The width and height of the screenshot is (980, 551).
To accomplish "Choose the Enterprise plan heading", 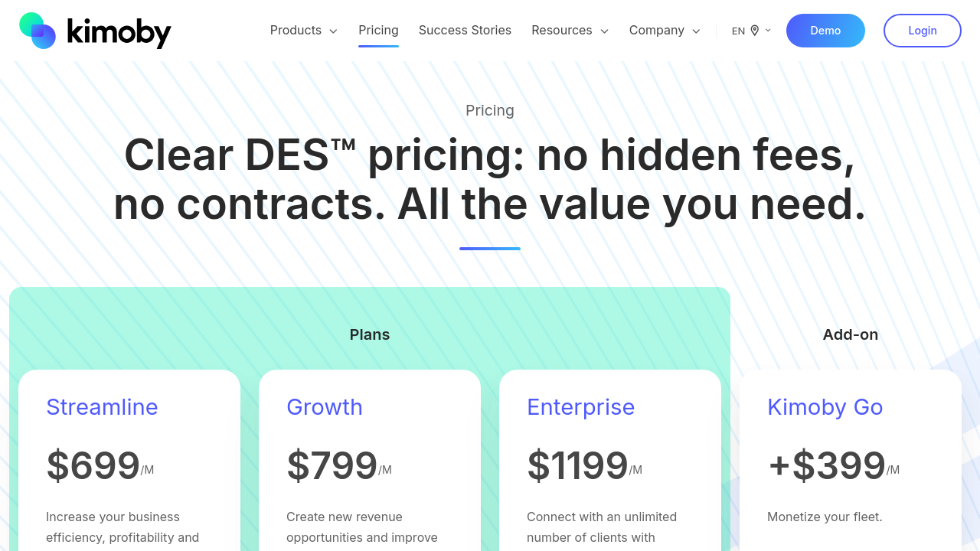I will [x=580, y=407].
